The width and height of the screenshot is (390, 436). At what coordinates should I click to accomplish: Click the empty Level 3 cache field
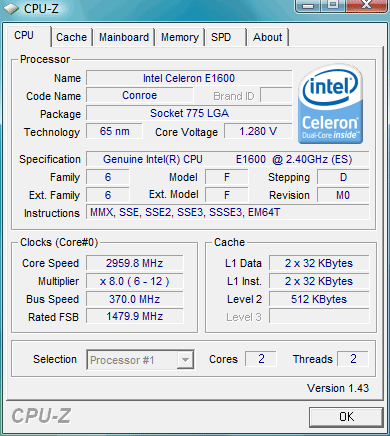tap(319, 316)
